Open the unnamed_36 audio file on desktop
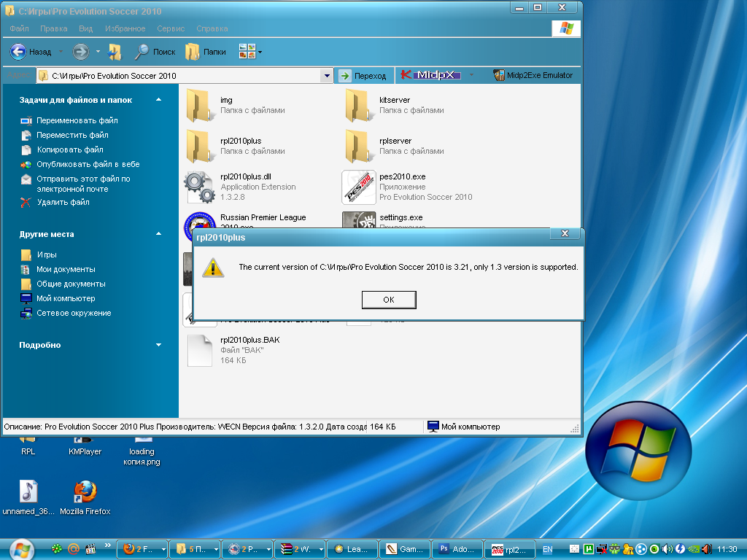The height and width of the screenshot is (560, 747). click(28, 497)
